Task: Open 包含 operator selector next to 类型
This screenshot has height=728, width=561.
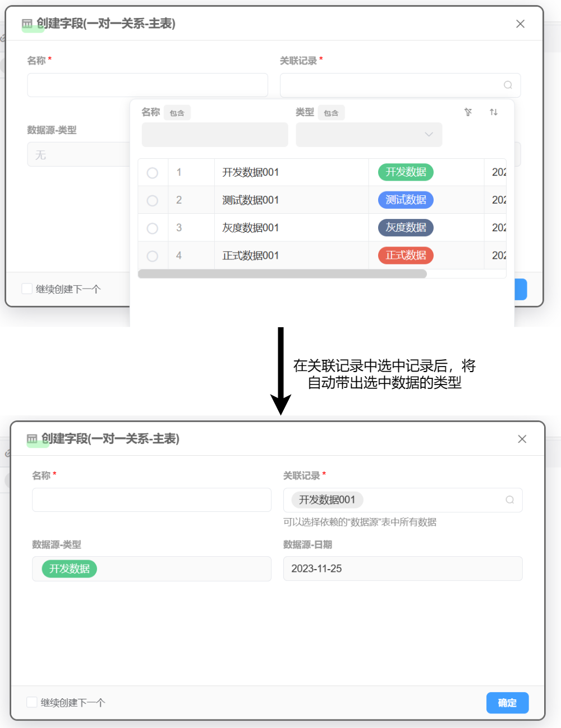Action: click(x=331, y=113)
